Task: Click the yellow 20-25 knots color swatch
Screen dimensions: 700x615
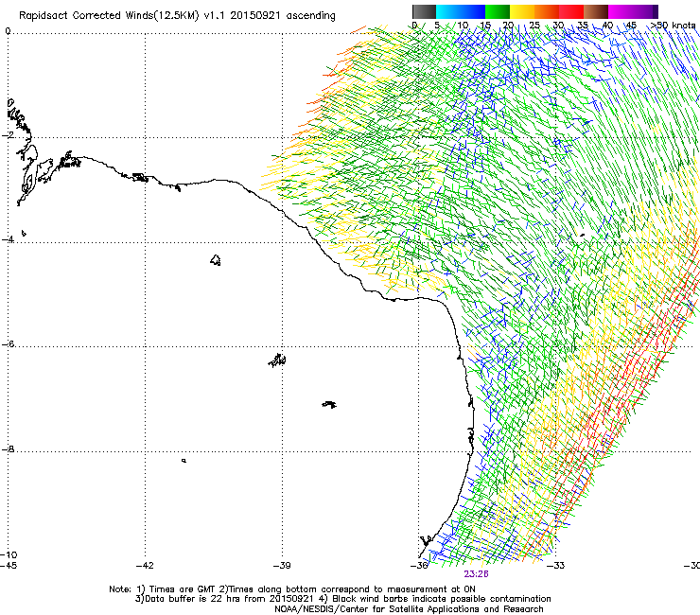Action: [x=522, y=11]
